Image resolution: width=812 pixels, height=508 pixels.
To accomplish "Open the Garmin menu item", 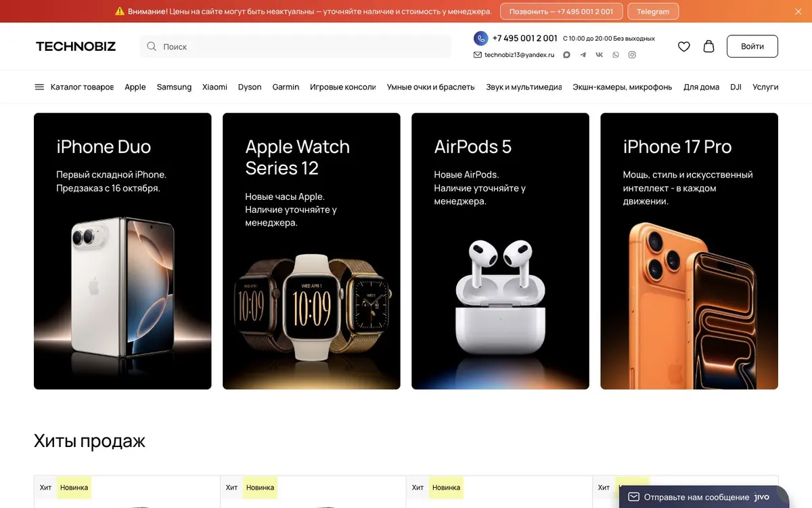I will coord(286,87).
